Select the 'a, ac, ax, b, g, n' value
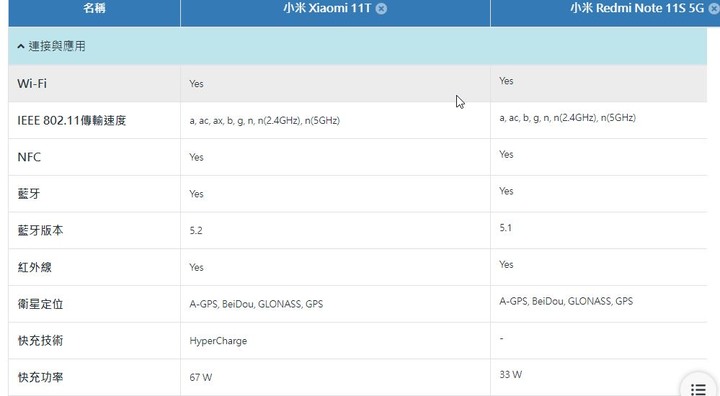This screenshot has height=396, width=720. 264,121
